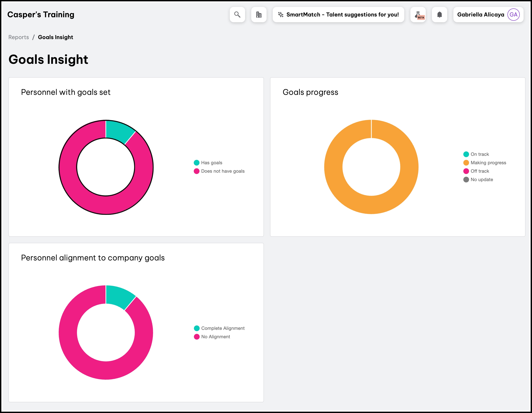532x413 pixels.
Task: Toggle Does not have goals legend entry
Action: [x=222, y=171]
